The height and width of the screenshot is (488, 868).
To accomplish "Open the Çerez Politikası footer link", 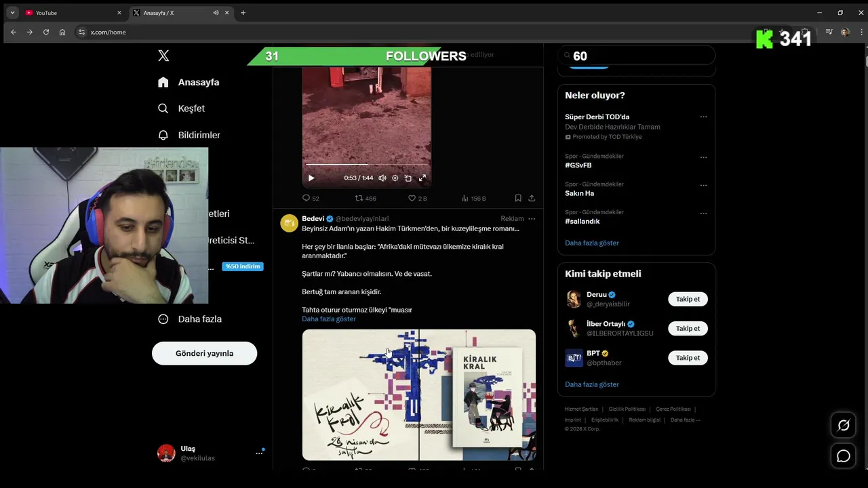I will coord(673,409).
